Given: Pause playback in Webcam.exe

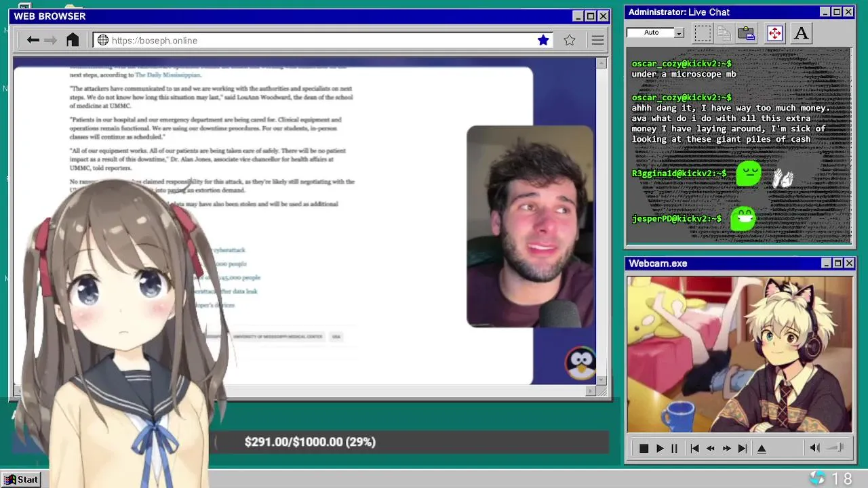Looking at the screenshot, I should [674, 449].
